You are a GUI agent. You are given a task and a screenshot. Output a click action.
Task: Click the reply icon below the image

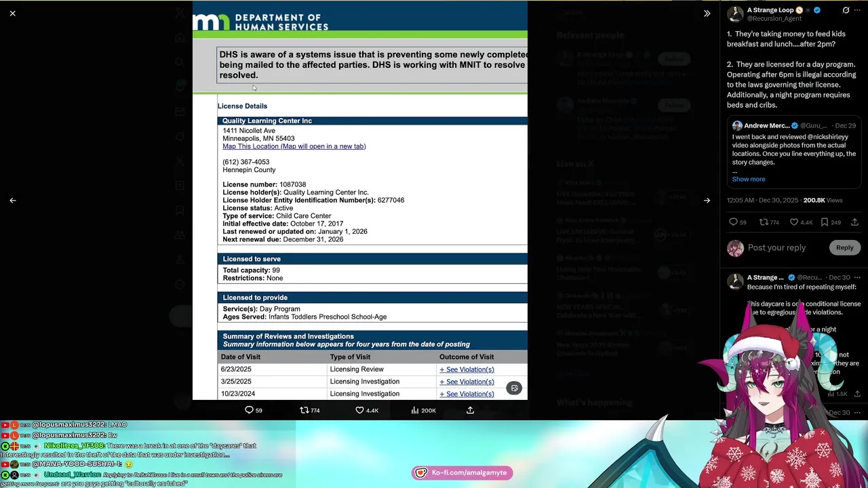[249, 410]
